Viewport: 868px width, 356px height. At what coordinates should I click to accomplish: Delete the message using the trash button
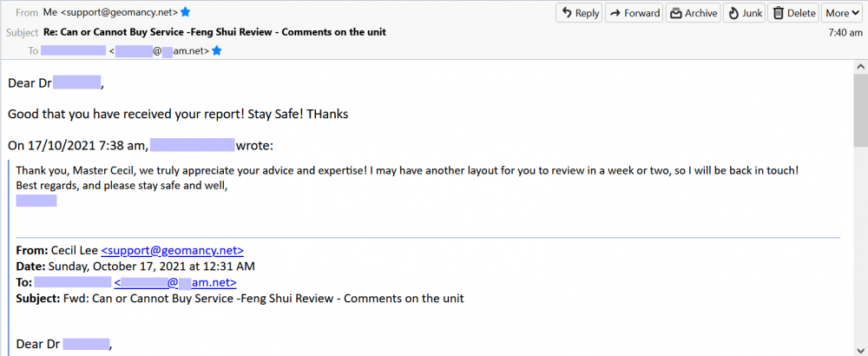click(x=794, y=13)
